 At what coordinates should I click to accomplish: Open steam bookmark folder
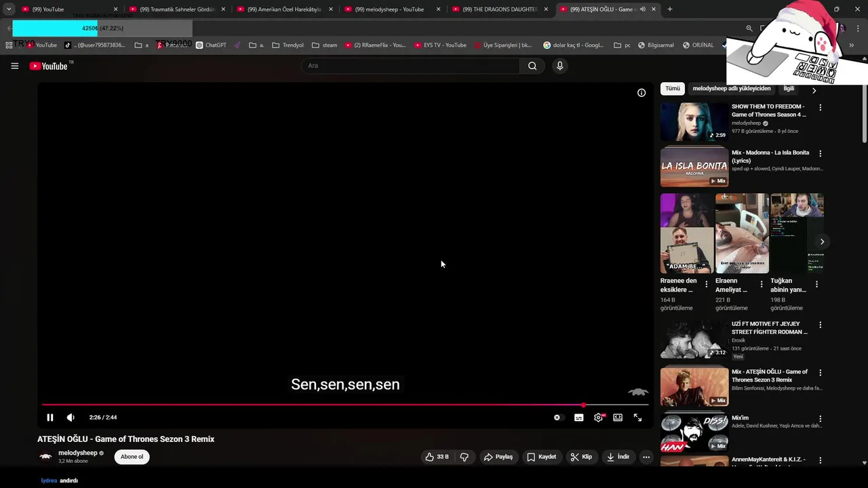pyautogui.click(x=324, y=45)
